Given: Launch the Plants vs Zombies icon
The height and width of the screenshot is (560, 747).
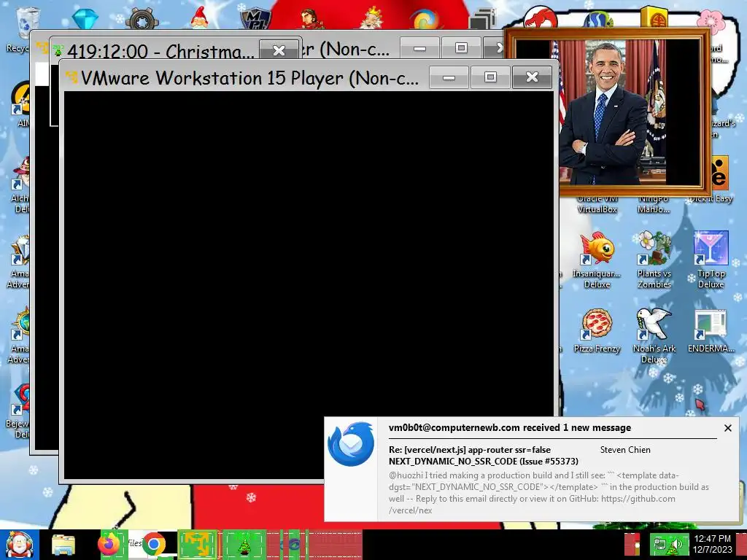Looking at the screenshot, I should tap(654, 248).
